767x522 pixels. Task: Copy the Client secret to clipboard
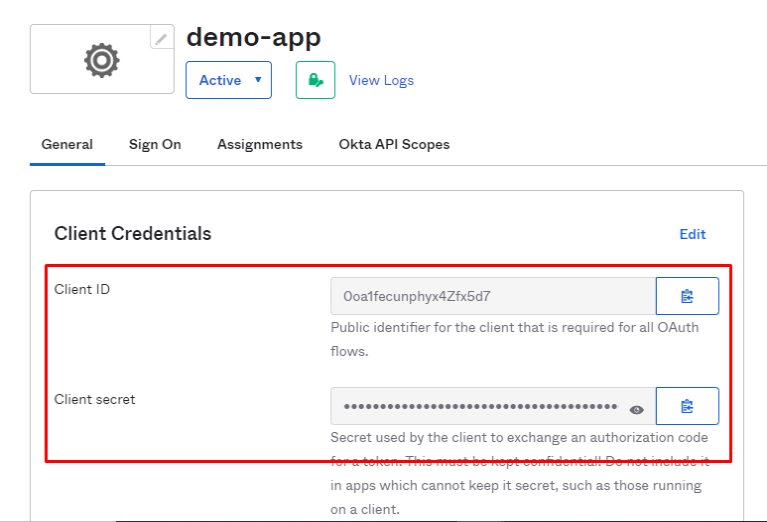(687, 406)
